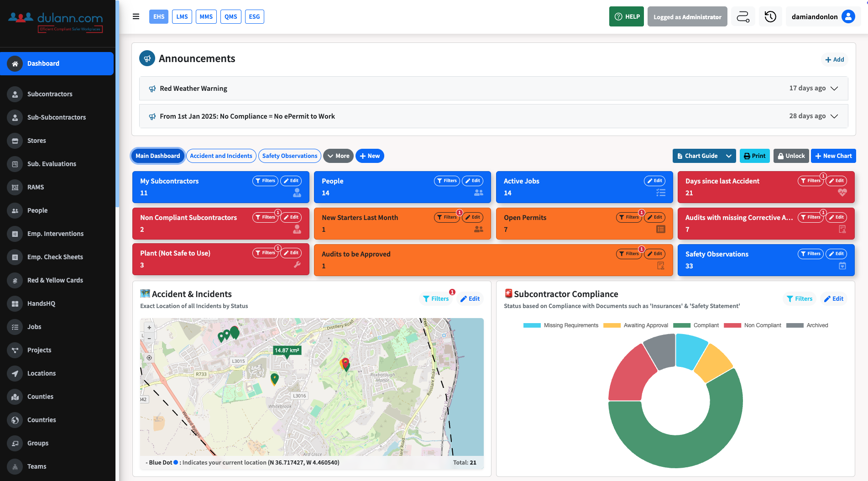Open the Chart Guide dropdown arrow
868x481 pixels.
point(729,156)
